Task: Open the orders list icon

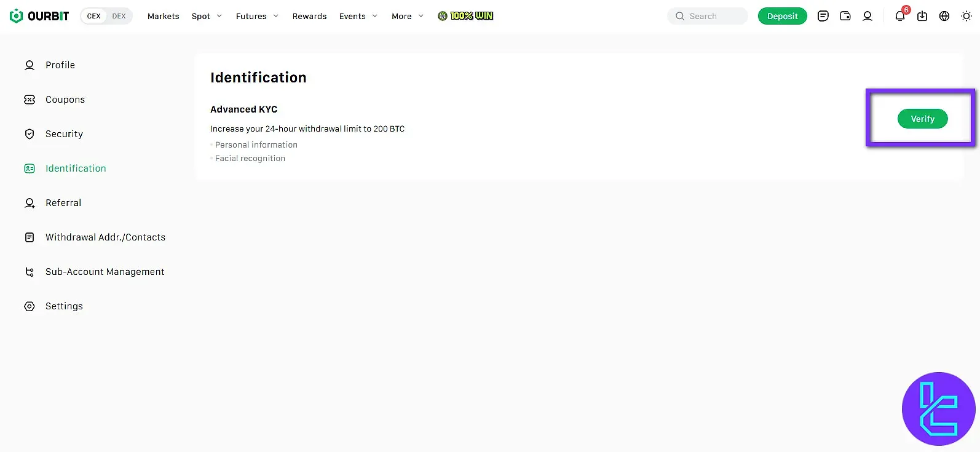Action: click(x=823, y=16)
